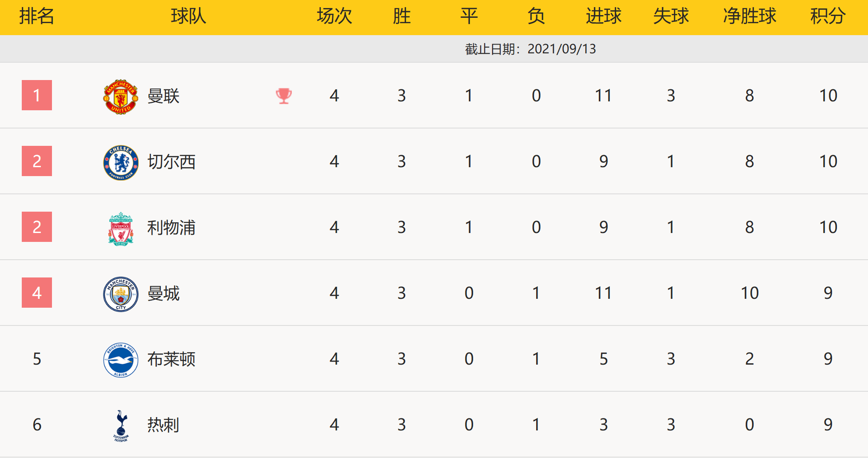Image resolution: width=868 pixels, height=458 pixels.
Task: Open the 布莱顿 team name link
Action: [x=171, y=359]
